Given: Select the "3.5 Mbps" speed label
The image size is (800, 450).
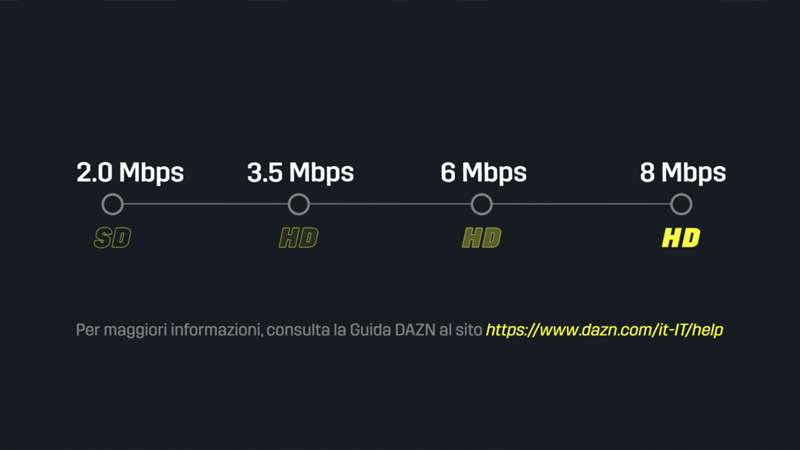Looking at the screenshot, I should click(300, 172).
